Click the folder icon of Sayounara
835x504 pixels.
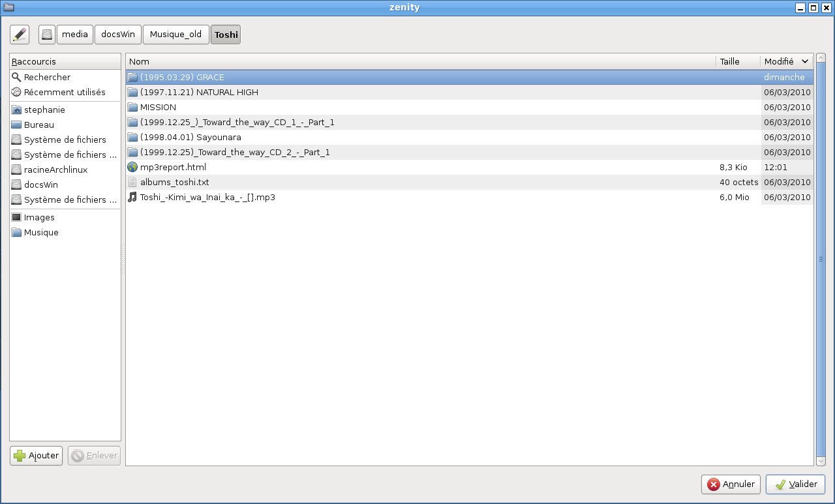(x=132, y=137)
